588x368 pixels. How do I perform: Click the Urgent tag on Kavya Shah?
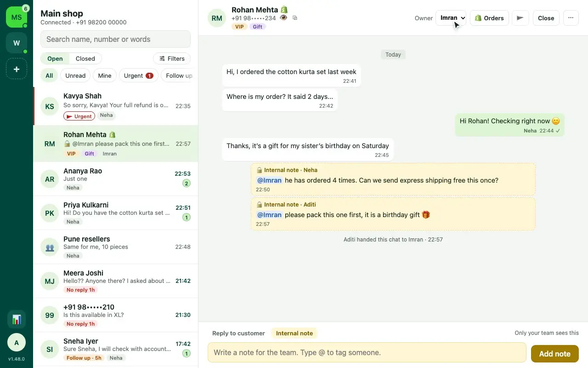(x=79, y=116)
